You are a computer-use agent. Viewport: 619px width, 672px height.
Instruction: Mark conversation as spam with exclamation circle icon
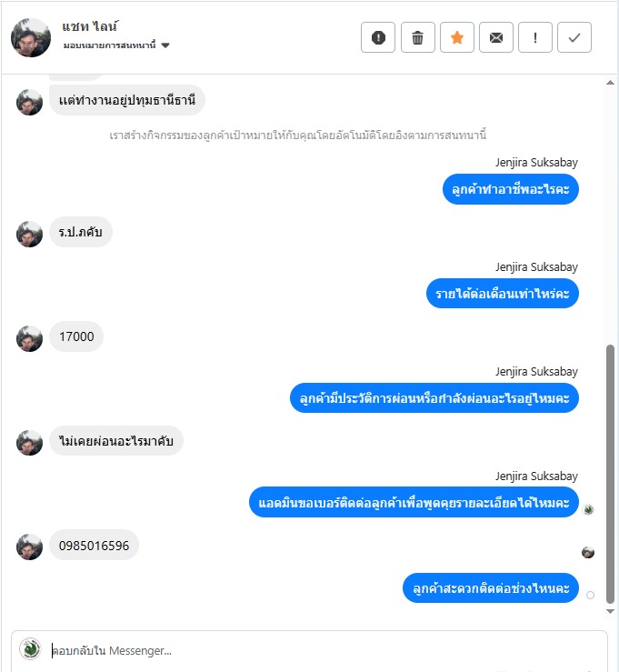click(378, 37)
